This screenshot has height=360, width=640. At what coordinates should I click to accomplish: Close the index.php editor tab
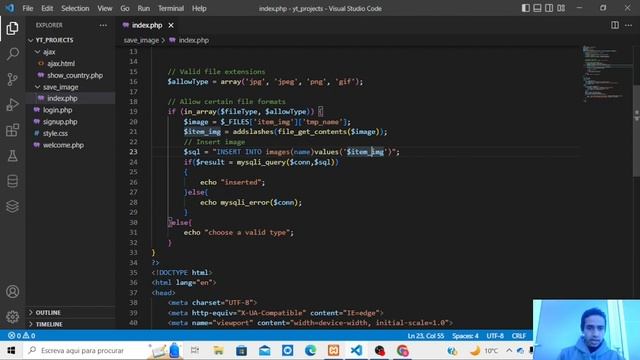tap(171, 25)
